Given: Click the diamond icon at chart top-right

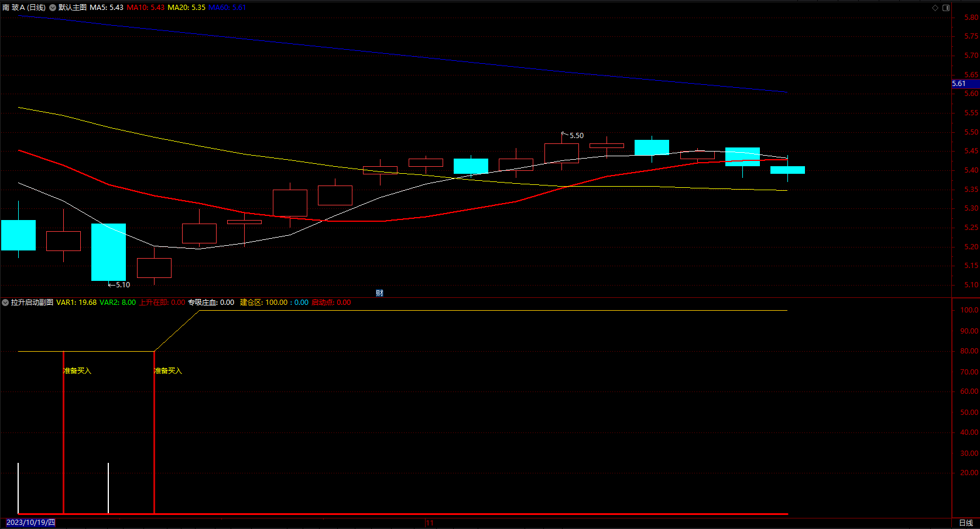Looking at the screenshot, I should coord(935,8).
